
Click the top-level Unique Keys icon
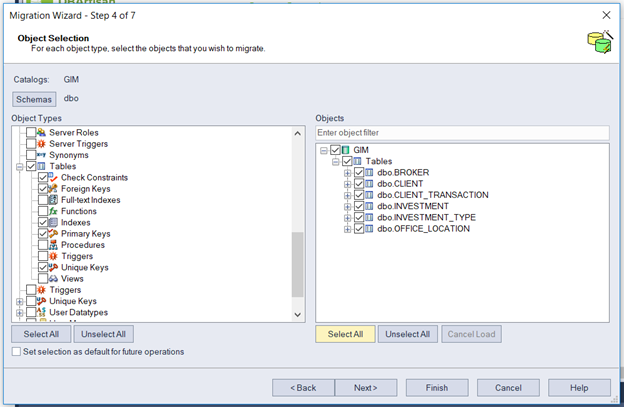tap(41, 301)
